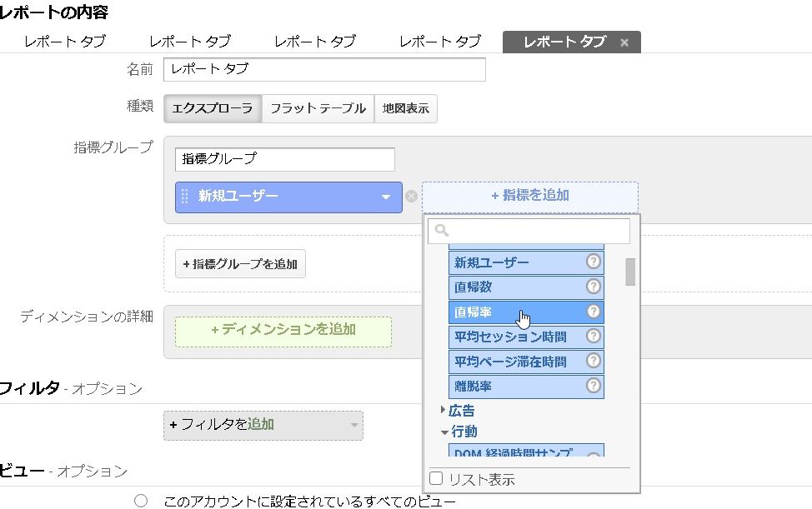Switch to the first レポート タブ tab

coord(64,42)
